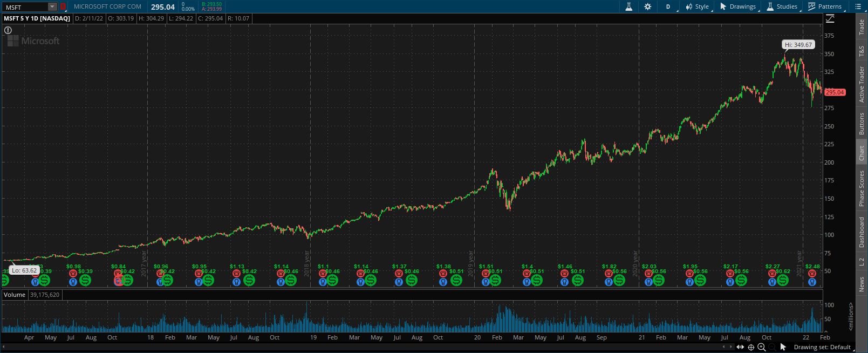
Task: Click the 39,175,620 volume value
Action: point(45,295)
